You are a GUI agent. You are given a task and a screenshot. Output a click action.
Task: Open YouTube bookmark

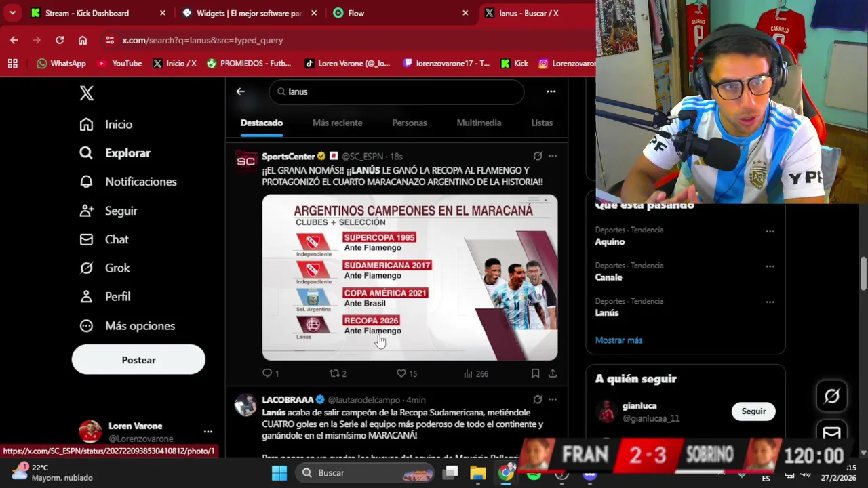click(119, 63)
